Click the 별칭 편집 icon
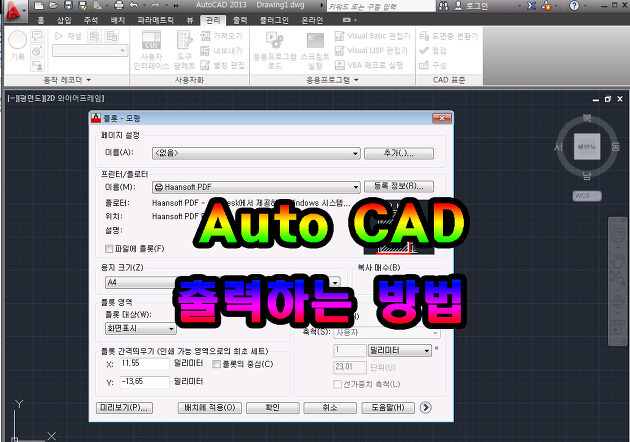Viewport: 630px width, 442px height. 205,65
